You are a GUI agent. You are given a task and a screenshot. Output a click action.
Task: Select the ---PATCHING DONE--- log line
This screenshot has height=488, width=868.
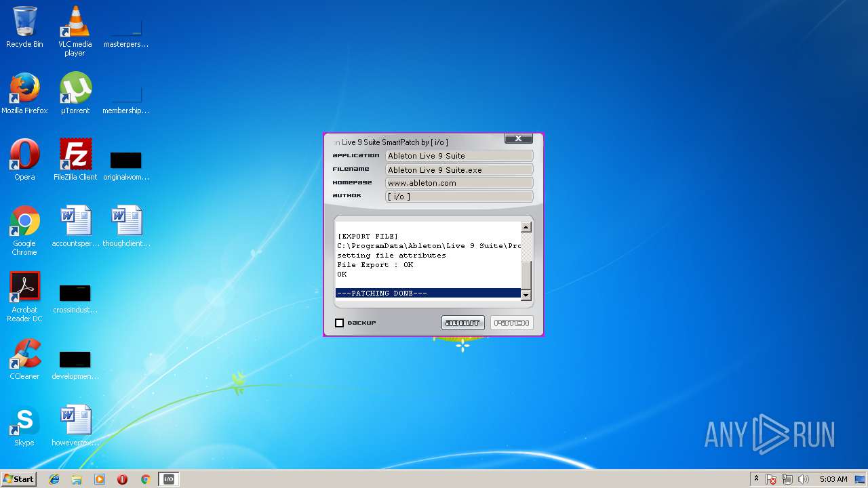[x=428, y=293]
